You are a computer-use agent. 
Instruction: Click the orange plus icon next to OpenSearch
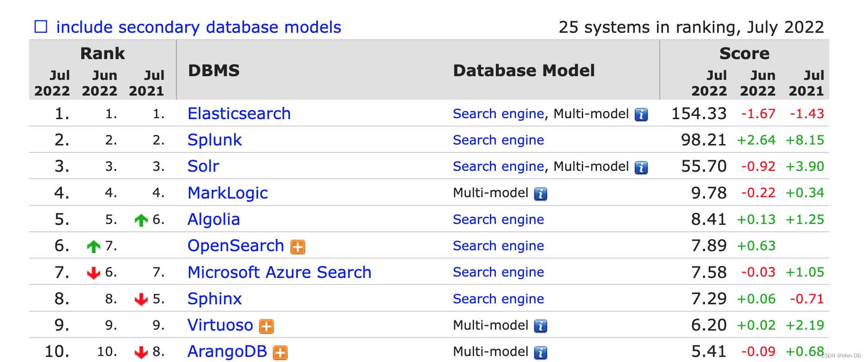[298, 247]
